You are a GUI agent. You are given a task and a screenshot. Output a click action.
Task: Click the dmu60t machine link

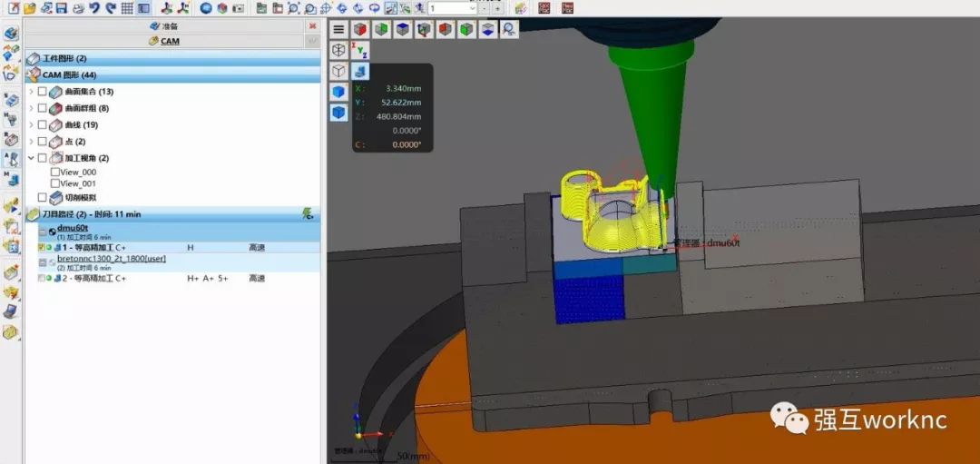[x=71, y=228]
